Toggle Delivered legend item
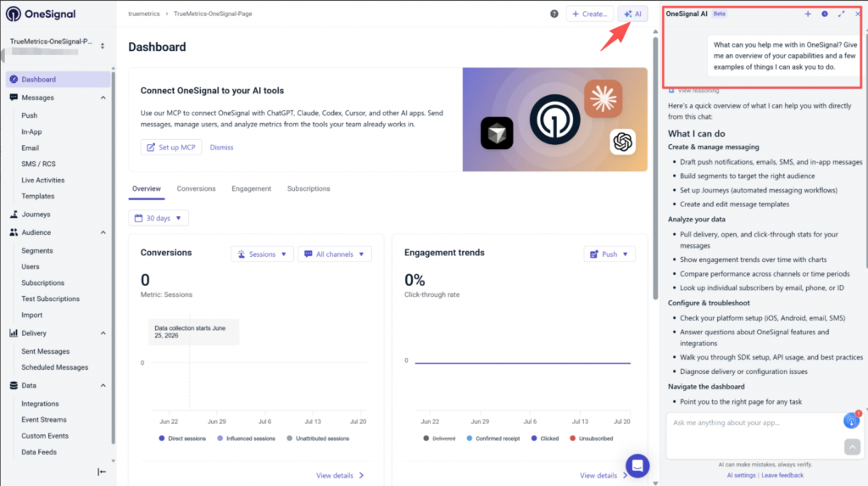 tap(439, 439)
